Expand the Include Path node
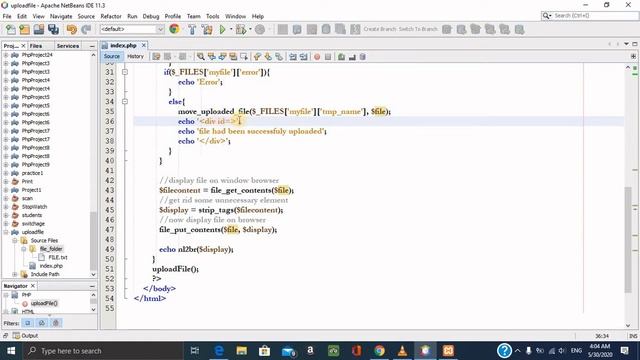Image resolution: width=640 pixels, height=360 pixels. 15,274
